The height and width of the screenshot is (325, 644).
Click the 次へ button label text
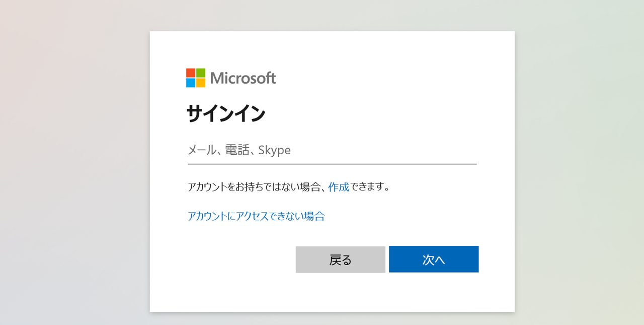[x=434, y=259]
